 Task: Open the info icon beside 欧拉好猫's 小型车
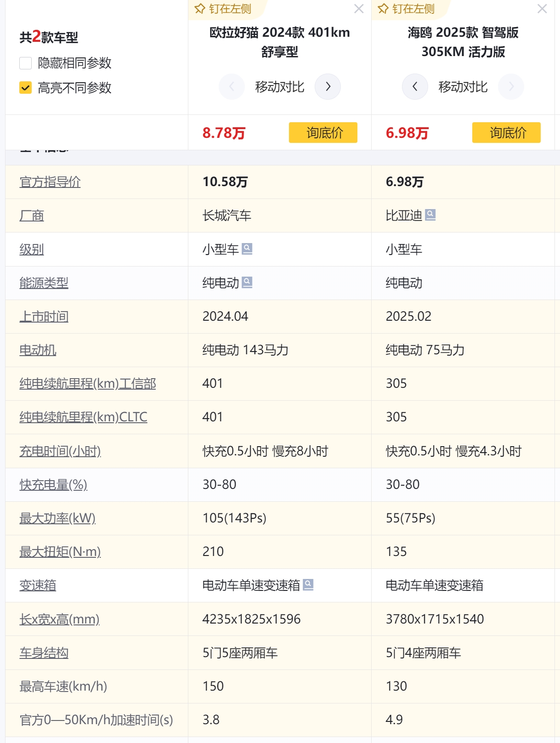[247, 249]
